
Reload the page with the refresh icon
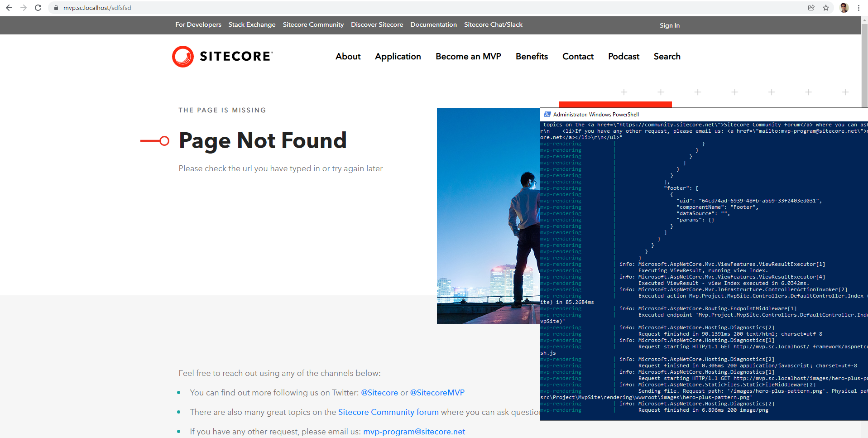click(38, 8)
